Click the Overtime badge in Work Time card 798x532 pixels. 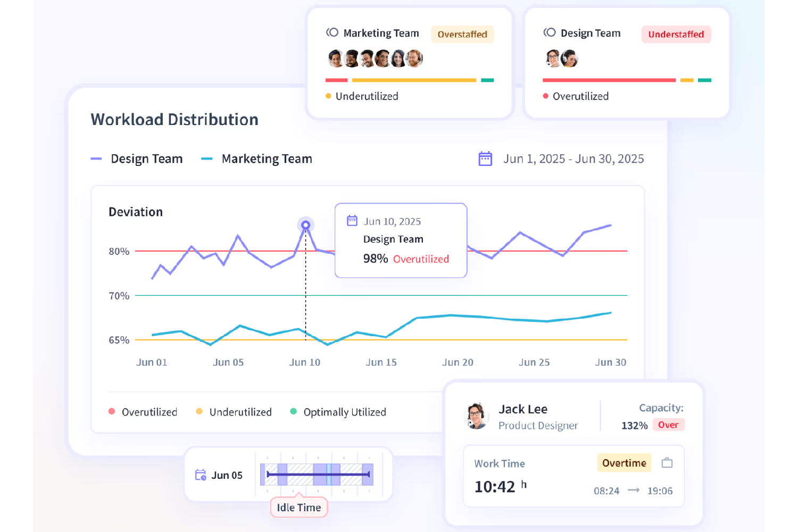[x=624, y=463]
